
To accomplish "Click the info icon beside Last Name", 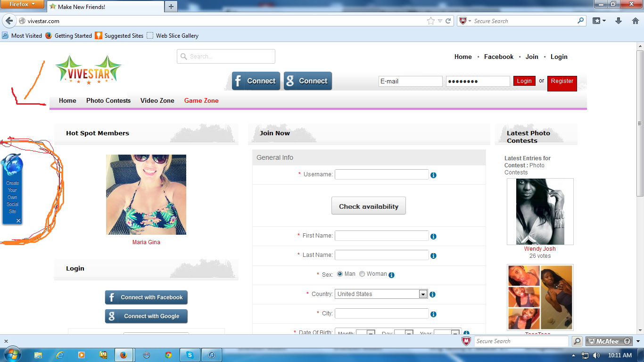I will coord(433,256).
